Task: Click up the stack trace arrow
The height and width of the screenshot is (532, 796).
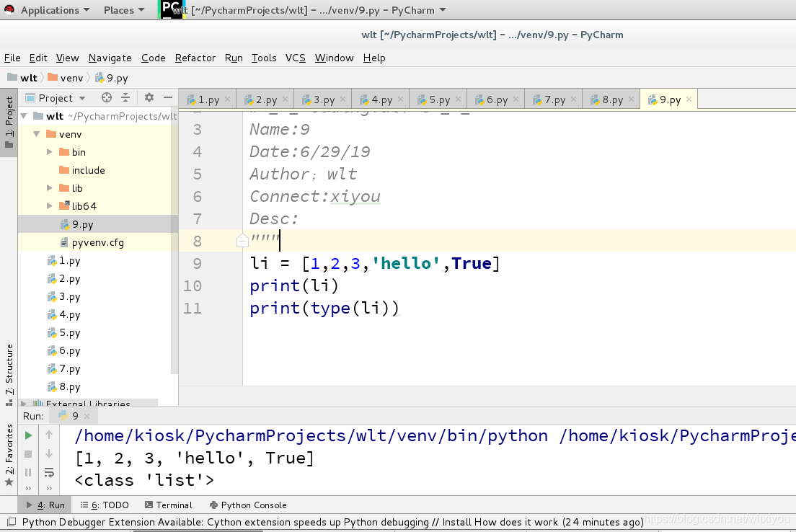Action: coord(49,435)
